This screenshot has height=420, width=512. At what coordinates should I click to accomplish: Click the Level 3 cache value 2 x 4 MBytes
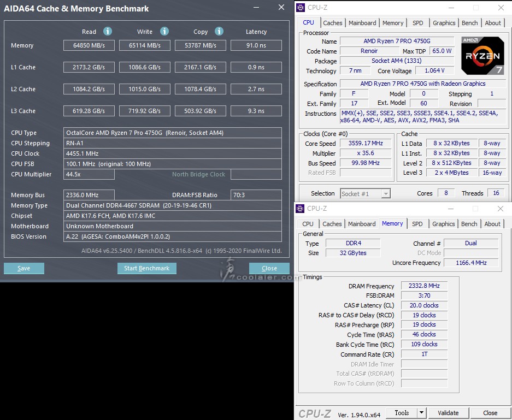451,173
